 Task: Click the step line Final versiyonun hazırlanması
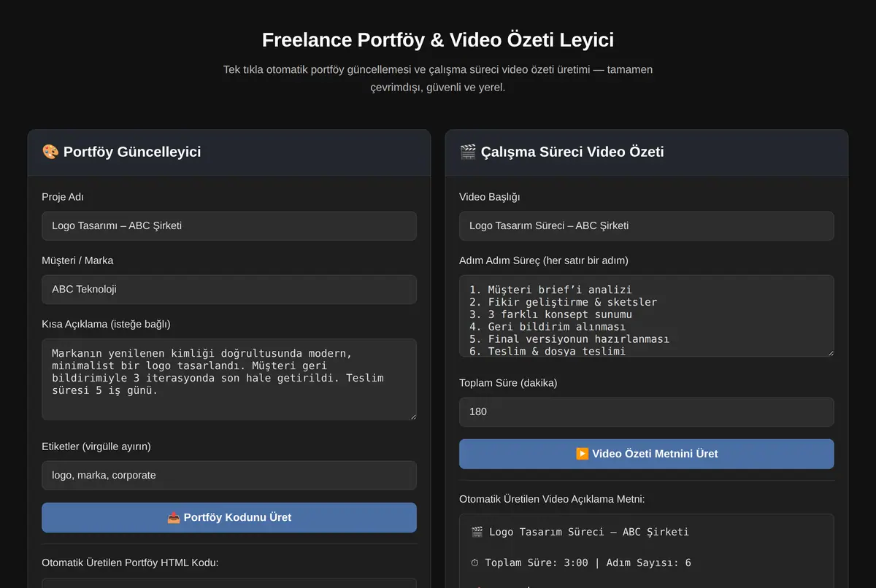tap(569, 339)
